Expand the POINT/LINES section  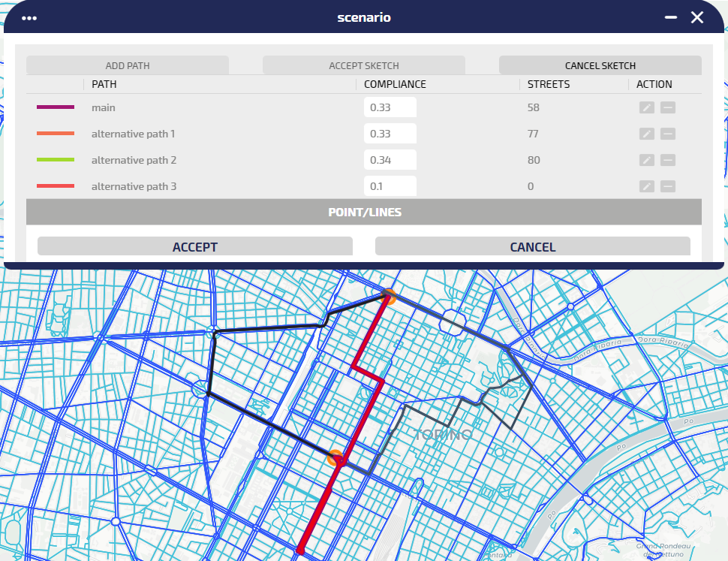tap(364, 212)
